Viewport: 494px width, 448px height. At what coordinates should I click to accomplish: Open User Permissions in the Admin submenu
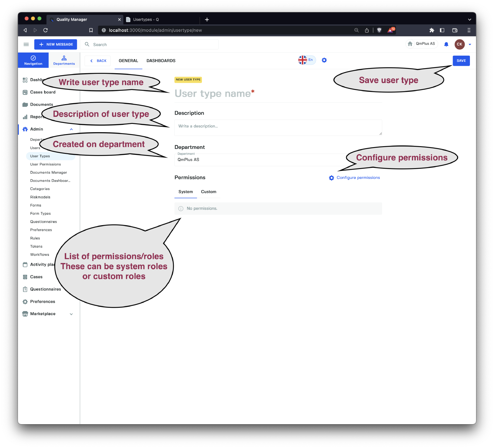(x=45, y=164)
